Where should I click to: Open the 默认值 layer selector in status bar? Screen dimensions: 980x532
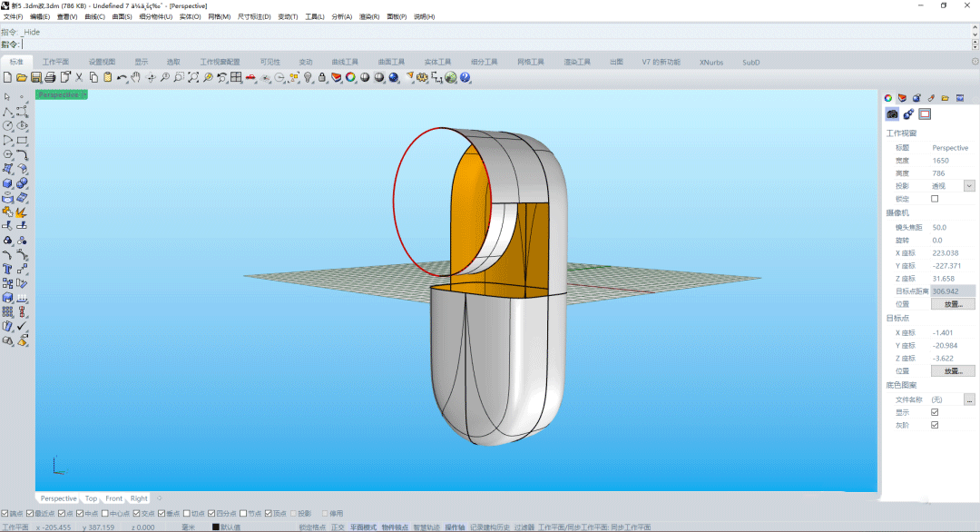(227, 527)
